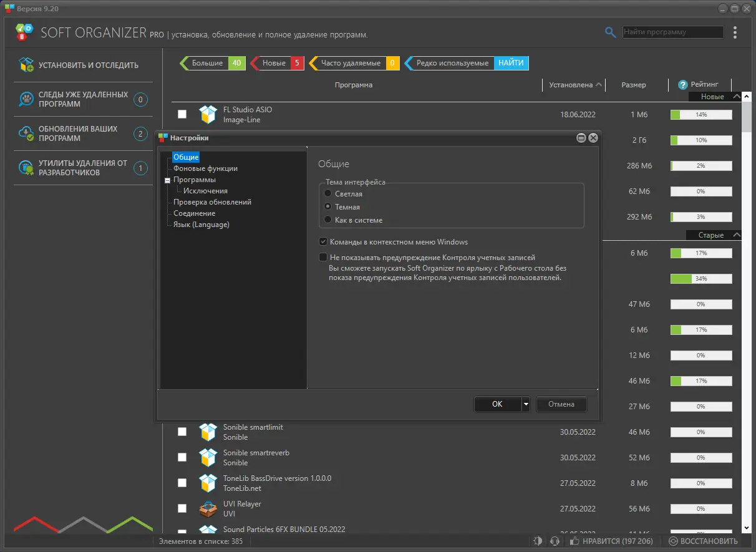Click the Sonible smartreverb program icon
This screenshot has width=756, height=552.
click(208, 457)
